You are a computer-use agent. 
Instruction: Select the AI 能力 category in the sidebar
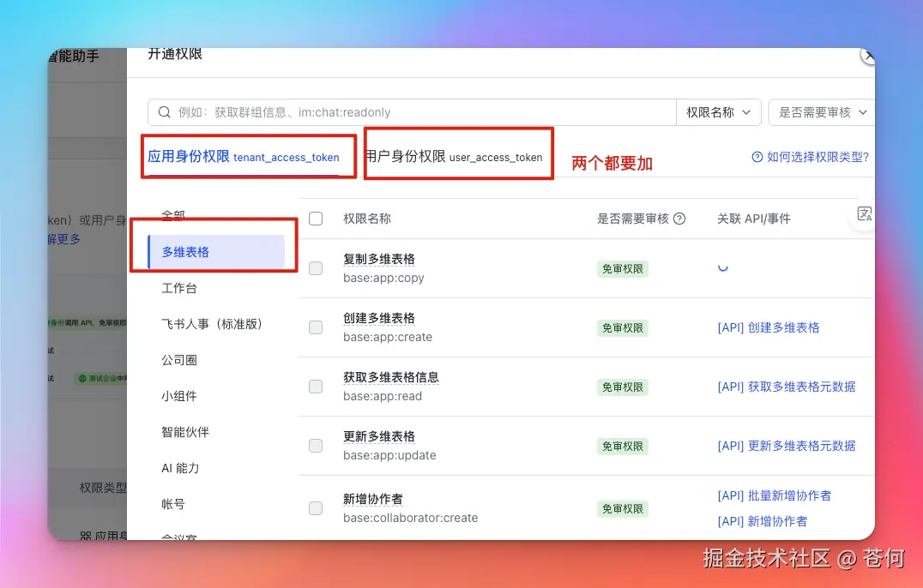click(x=180, y=468)
